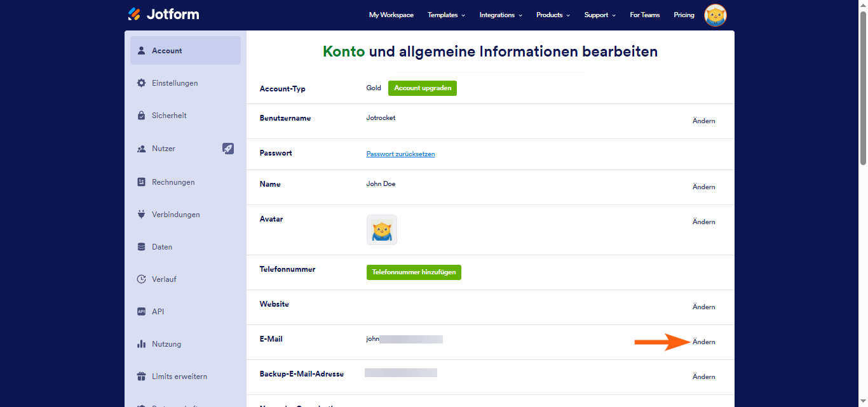Click Ändern in the E-Mail row
This screenshot has width=868, height=407.
[704, 342]
